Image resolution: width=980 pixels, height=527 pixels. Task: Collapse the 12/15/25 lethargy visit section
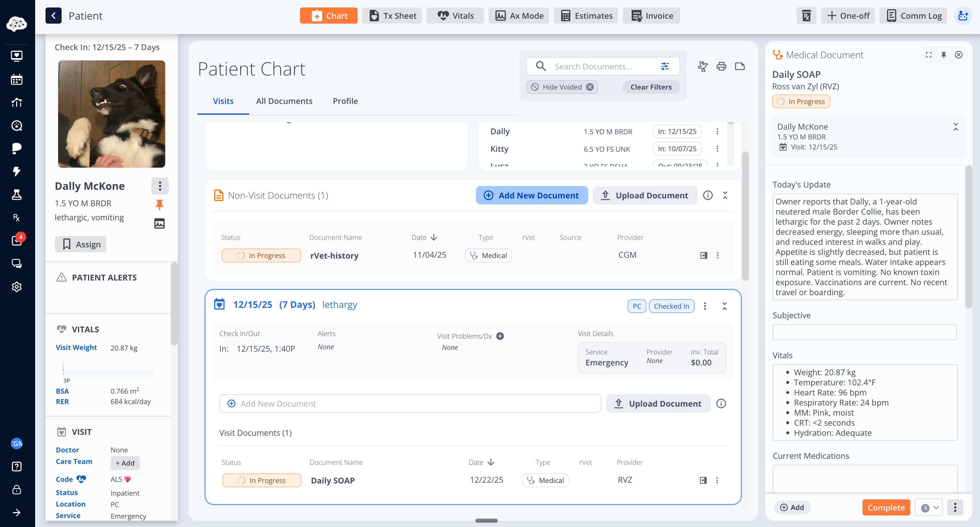[x=724, y=306]
